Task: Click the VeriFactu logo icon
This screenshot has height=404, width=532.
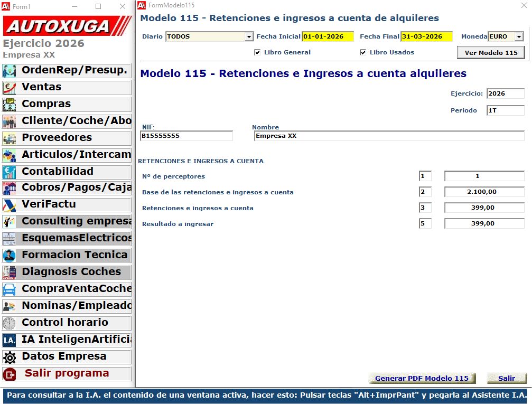Action: (10, 205)
